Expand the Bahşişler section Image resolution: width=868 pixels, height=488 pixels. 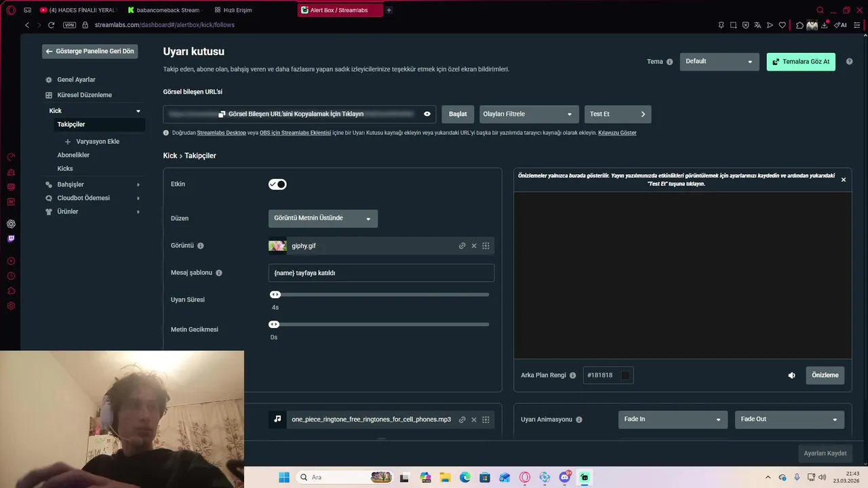click(92, 184)
